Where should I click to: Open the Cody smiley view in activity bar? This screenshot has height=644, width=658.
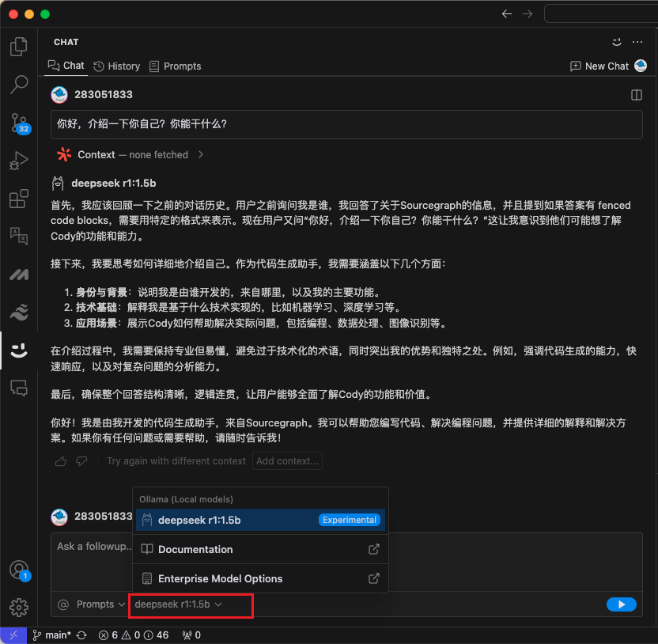(18, 350)
